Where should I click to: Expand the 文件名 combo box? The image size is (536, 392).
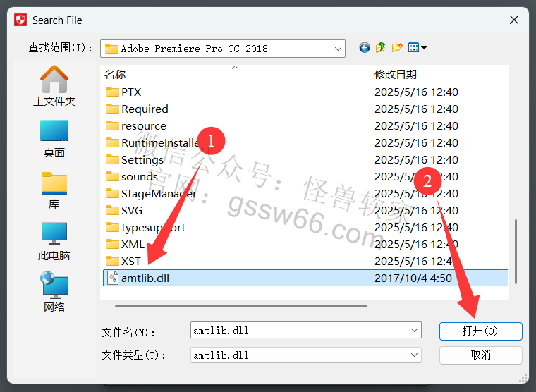click(x=414, y=331)
